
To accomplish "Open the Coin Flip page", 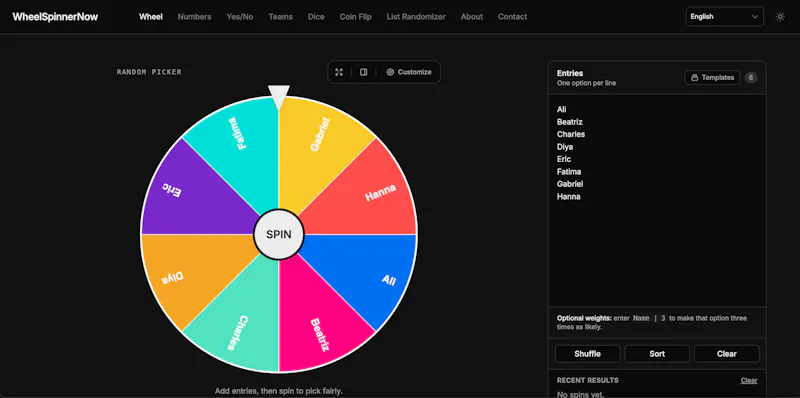I will pyautogui.click(x=356, y=17).
